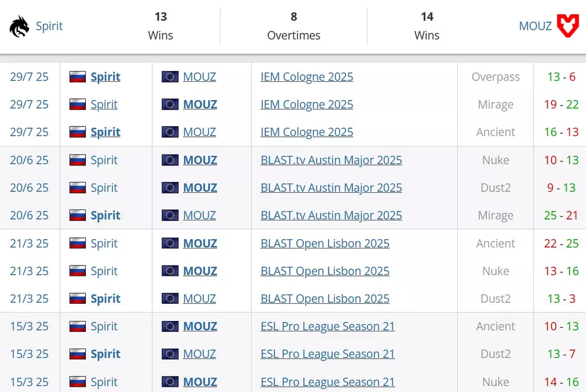Open BLAST.tv Austin Major 2025 in the 9 - 13 row

coord(331,188)
